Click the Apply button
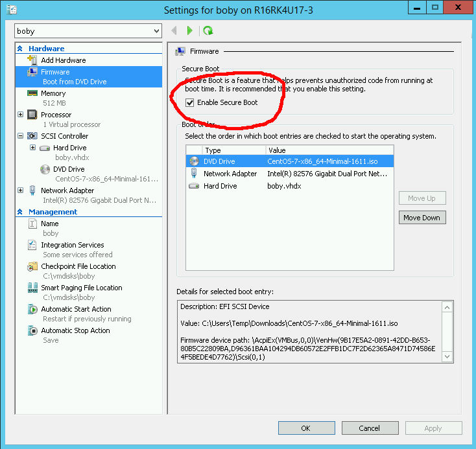Image resolution: width=476 pixels, height=449 pixels. 434,428
